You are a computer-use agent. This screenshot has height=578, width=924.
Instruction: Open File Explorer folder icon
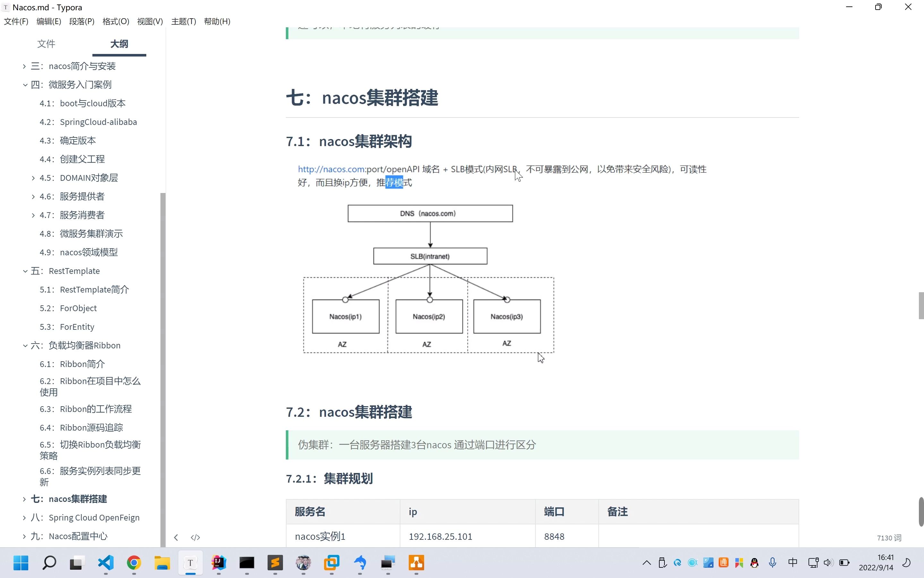pyautogui.click(x=162, y=562)
